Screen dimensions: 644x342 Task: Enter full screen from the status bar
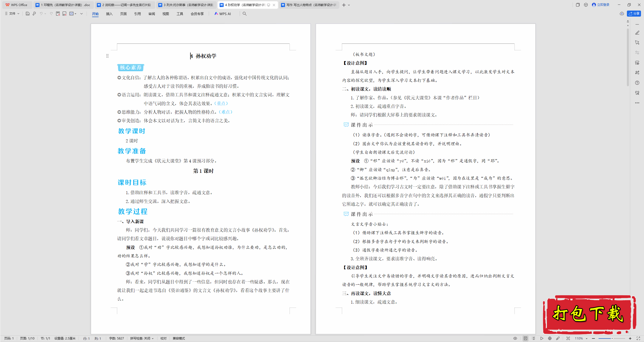click(638, 338)
